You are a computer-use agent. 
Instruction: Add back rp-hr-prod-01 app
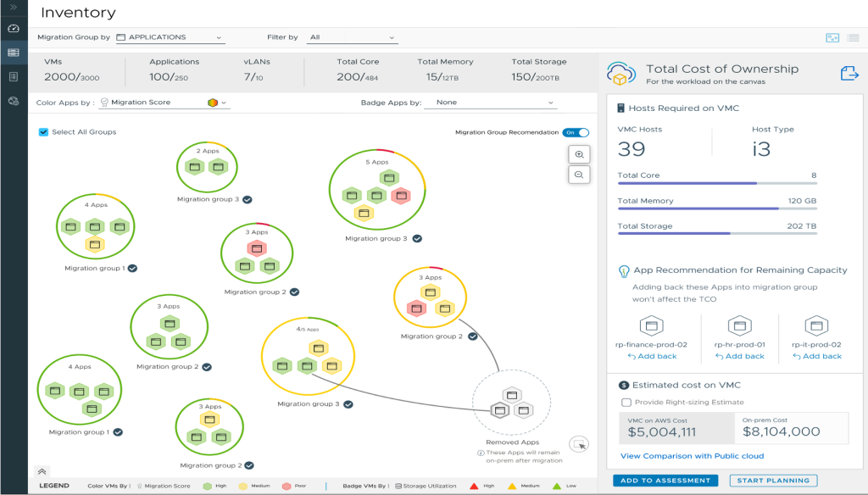[739, 357]
